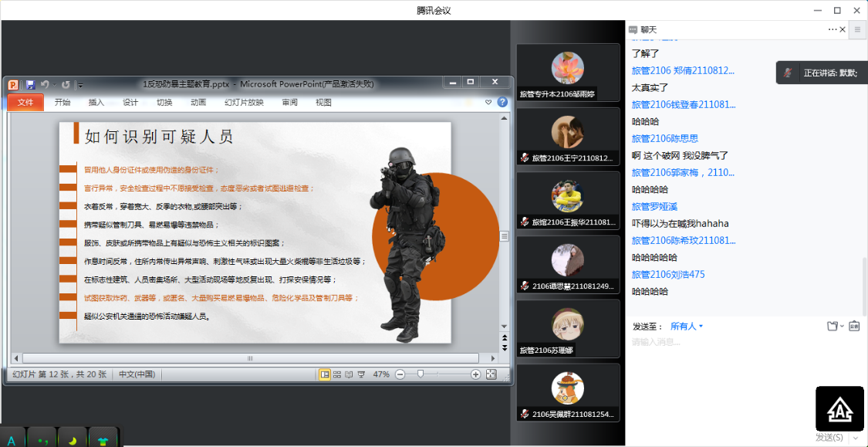Click the Undo arrow in PowerPoint
The image size is (868, 447).
click(x=45, y=84)
